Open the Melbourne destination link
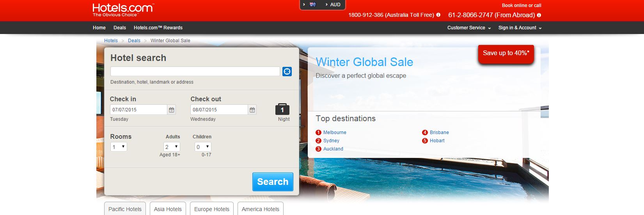 pos(335,133)
